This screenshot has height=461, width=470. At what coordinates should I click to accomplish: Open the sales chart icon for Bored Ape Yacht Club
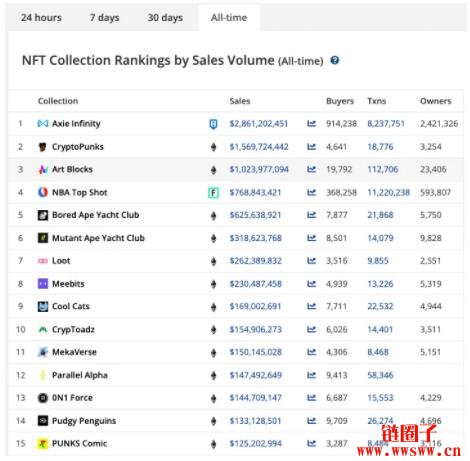point(311,215)
